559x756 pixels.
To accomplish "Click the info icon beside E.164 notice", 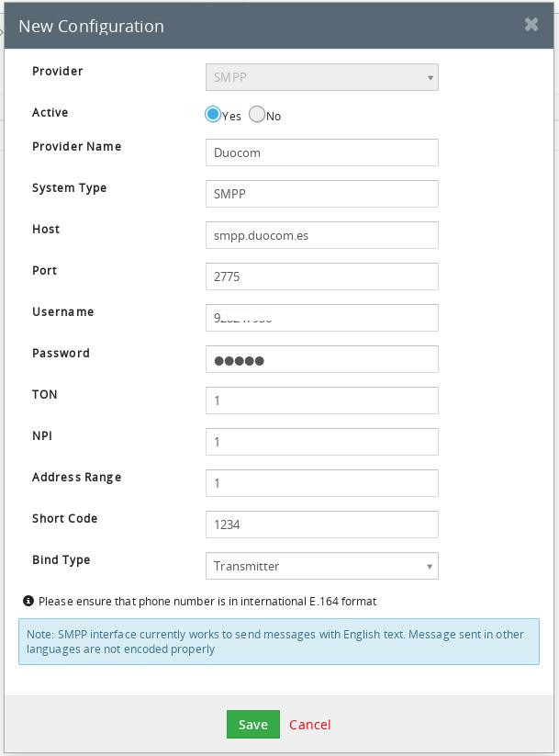I will point(28,601).
